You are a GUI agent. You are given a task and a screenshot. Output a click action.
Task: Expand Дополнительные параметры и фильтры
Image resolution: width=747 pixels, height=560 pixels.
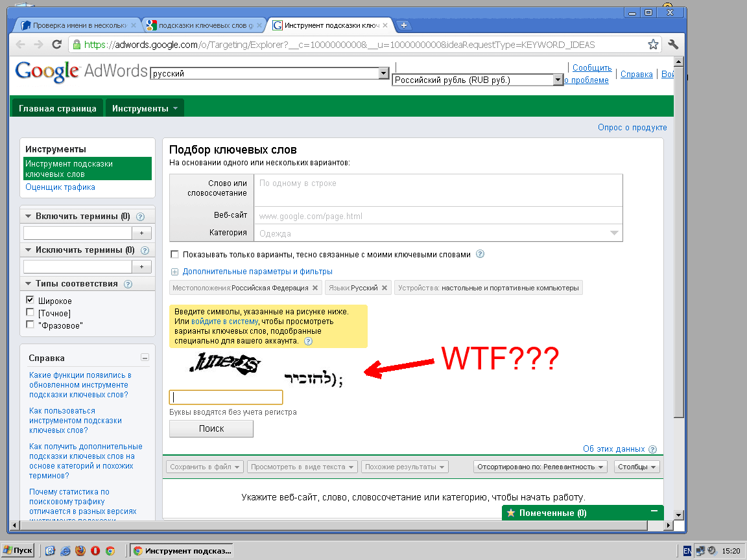pos(257,272)
